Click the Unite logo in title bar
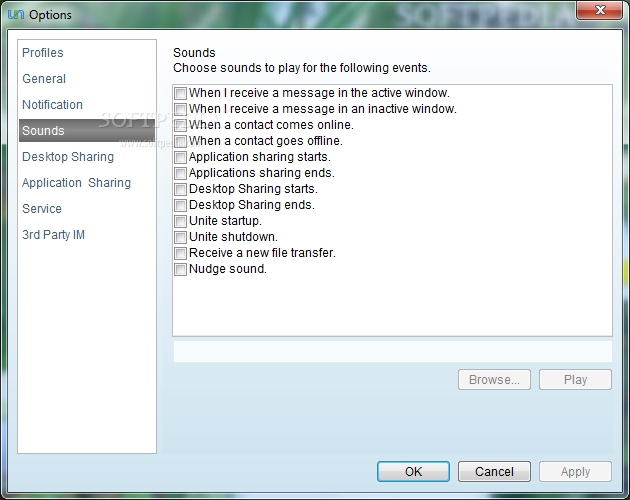The width and height of the screenshot is (630, 500). (x=16, y=15)
